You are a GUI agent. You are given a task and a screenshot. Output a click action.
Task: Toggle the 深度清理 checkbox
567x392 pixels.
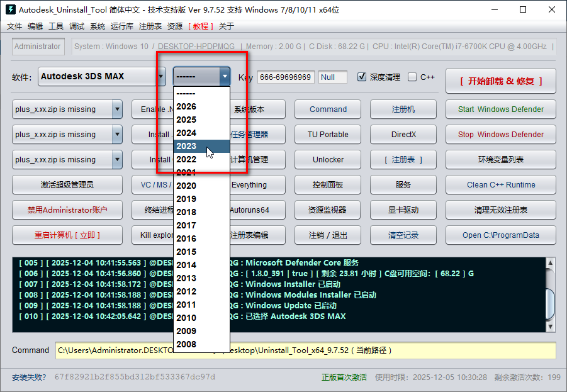coord(362,77)
